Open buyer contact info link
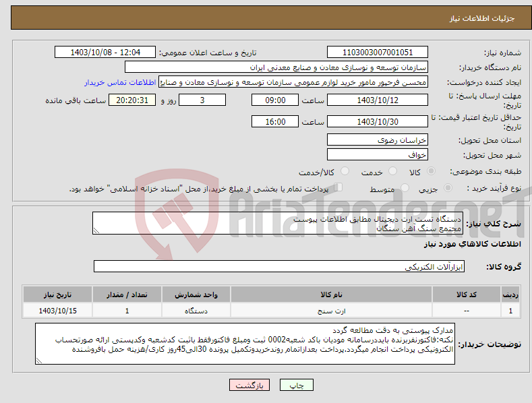 [x=120, y=82]
